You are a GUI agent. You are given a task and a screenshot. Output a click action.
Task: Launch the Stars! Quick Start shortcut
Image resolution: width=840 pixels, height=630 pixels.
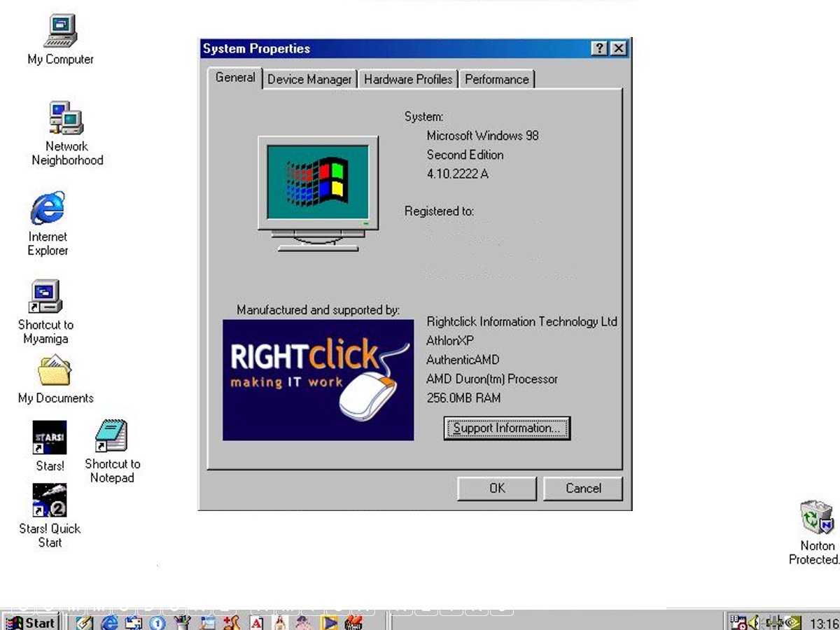pyautogui.click(x=50, y=501)
